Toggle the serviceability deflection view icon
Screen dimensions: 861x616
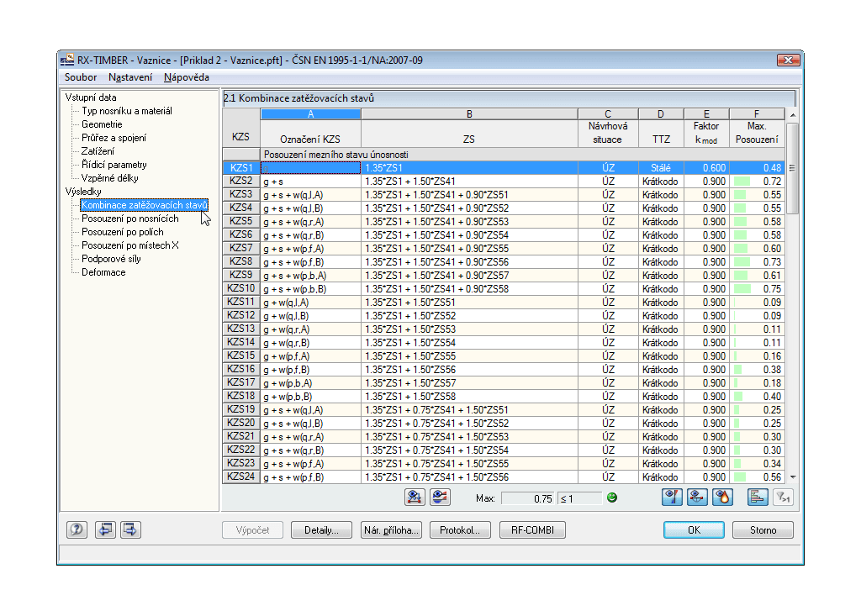click(x=697, y=498)
